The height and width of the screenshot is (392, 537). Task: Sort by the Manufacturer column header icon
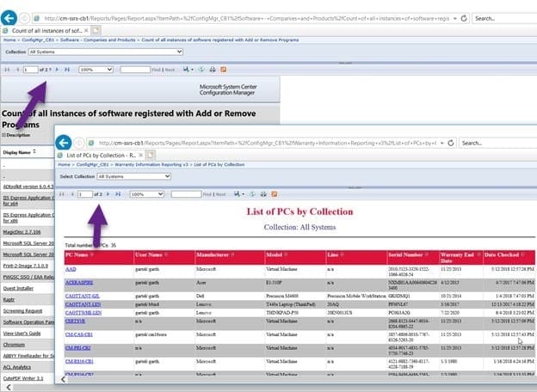(232, 254)
